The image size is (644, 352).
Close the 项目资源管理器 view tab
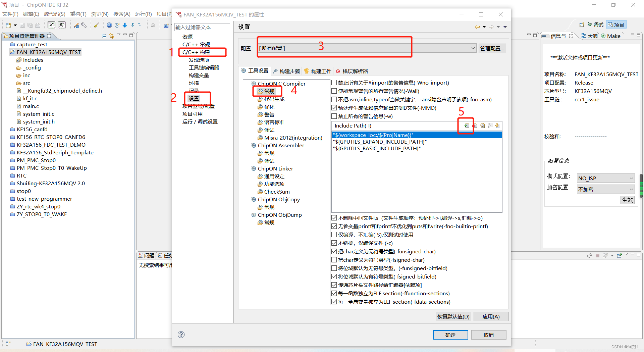(49, 36)
